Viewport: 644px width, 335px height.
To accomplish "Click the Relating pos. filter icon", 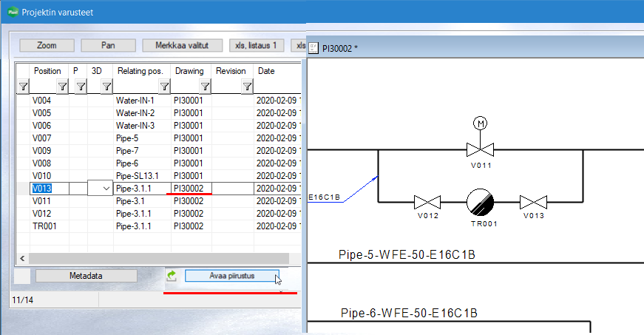I will point(164,87).
